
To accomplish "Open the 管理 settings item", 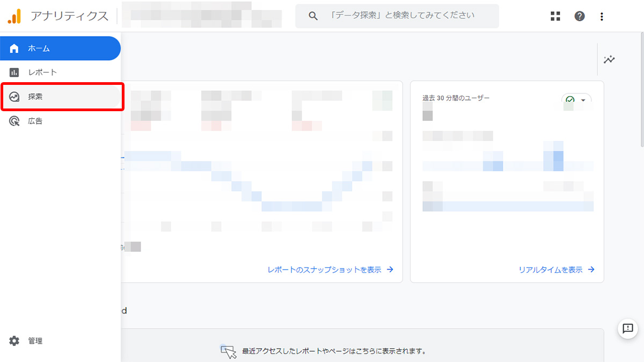I will coord(60,341).
